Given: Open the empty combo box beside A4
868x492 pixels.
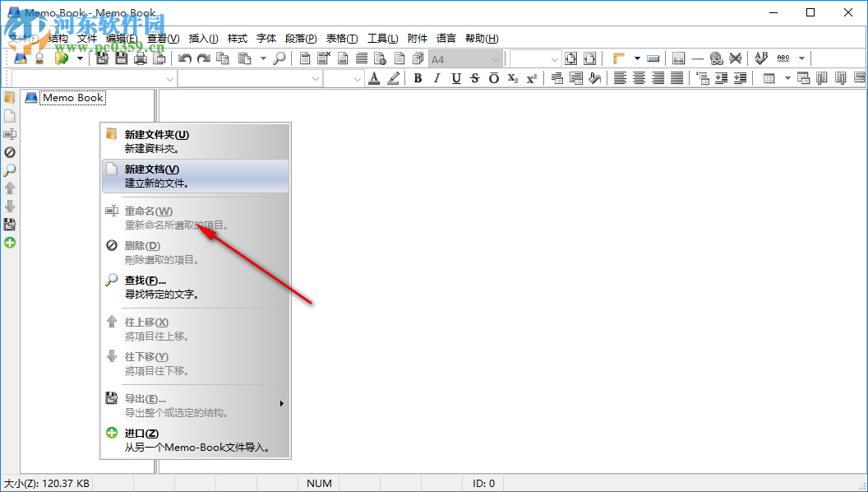Looking at the screenshot, I should point(535,58).
